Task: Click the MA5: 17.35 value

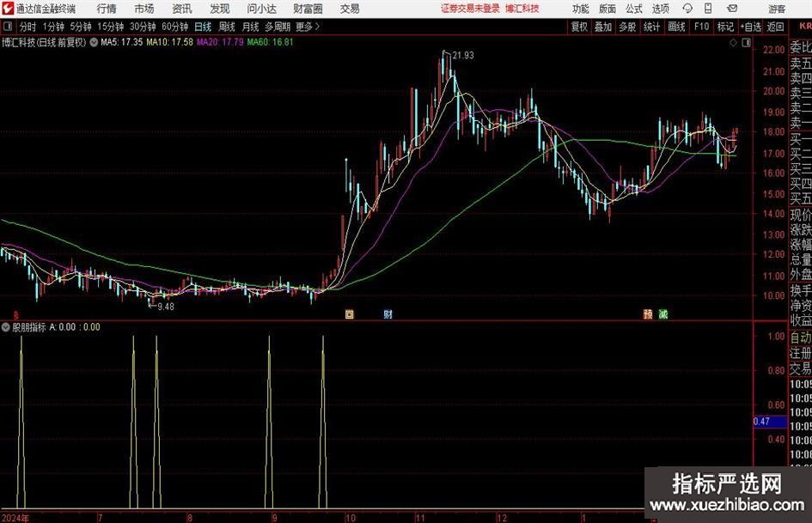Action: pyautogui.click(x=121, y=42)
